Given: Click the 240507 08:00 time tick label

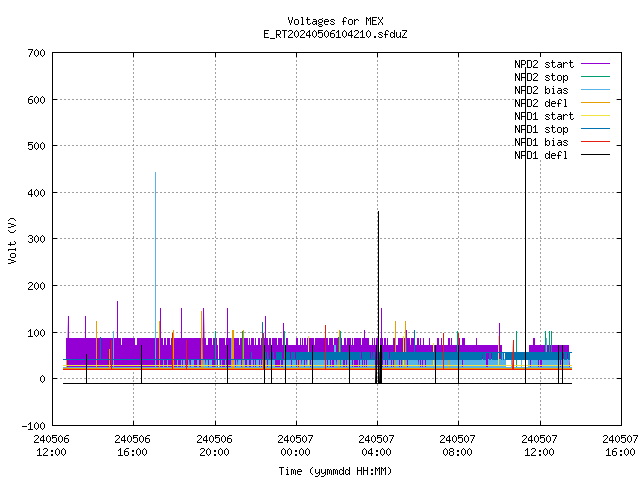Looking at the screenshot, I should (457, 446).
